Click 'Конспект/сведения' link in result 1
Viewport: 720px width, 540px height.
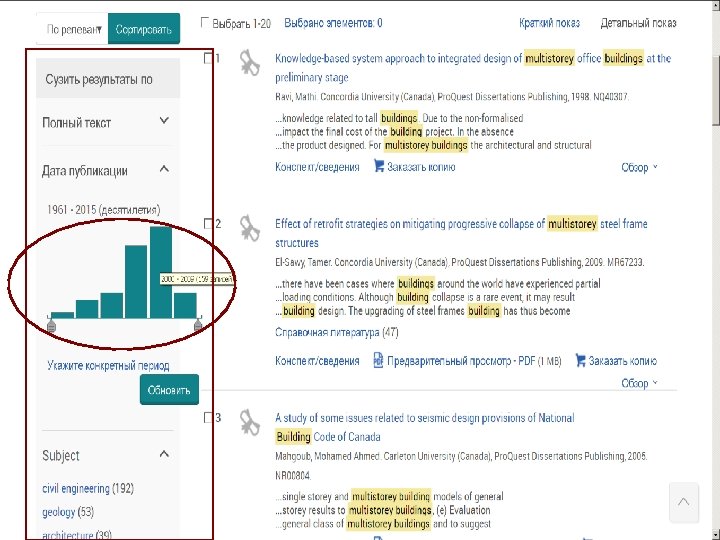click(x=317, y=167)
